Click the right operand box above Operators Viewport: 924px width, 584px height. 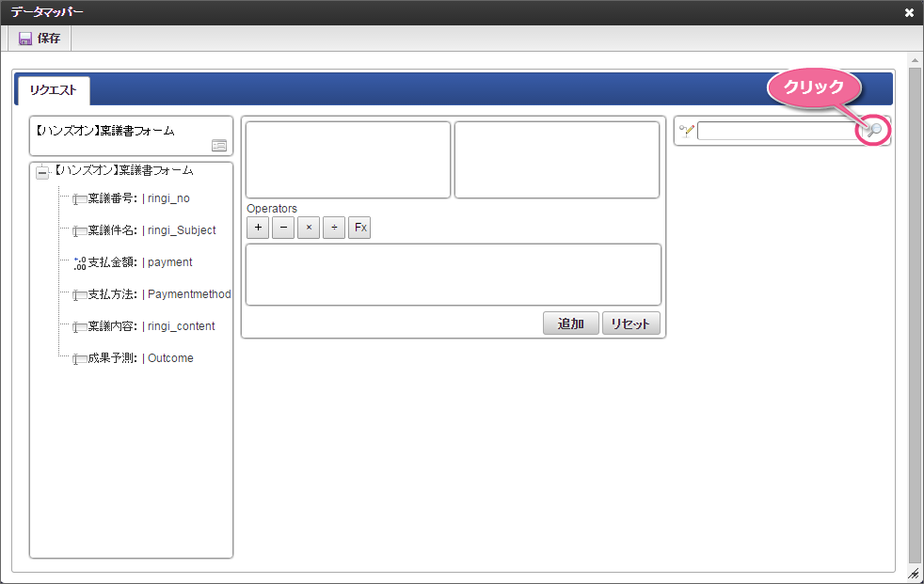click(x=557, y=160)
